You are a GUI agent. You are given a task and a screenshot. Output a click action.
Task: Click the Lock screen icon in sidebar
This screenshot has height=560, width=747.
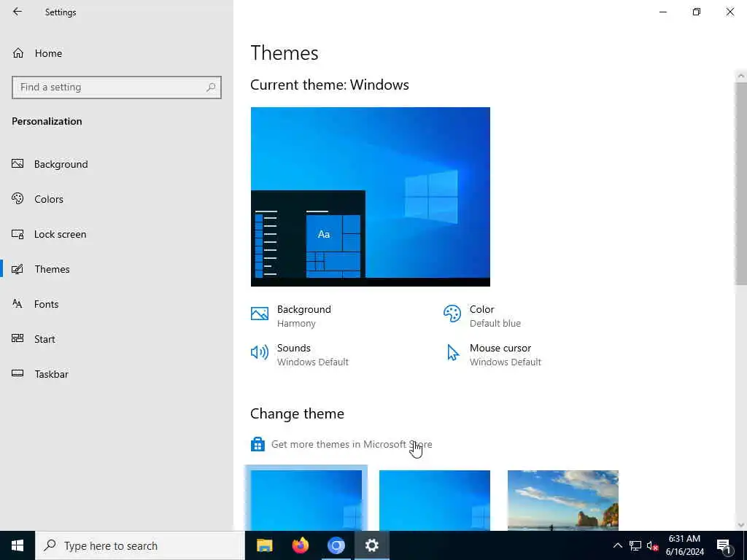click(x=18, y=234)
